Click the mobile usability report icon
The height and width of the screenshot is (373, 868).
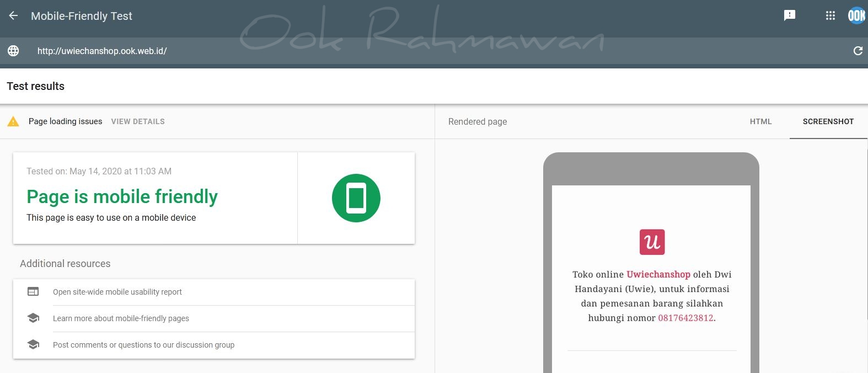[33, 292]
